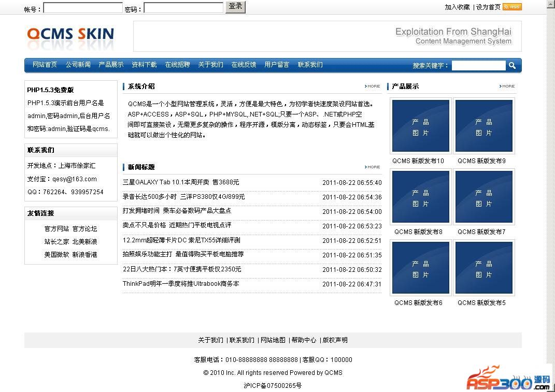Open product thumbnail QCMS 新版发布9
Image resolution: width=555 pixels, height=392 pixels.
pyautogui.click(x=484, y=126)
